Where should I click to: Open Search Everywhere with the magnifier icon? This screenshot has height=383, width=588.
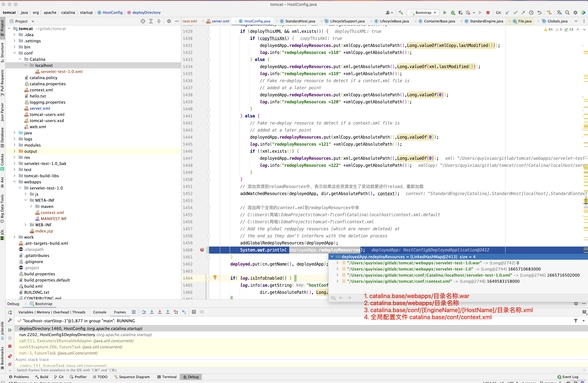coord(567,12)
